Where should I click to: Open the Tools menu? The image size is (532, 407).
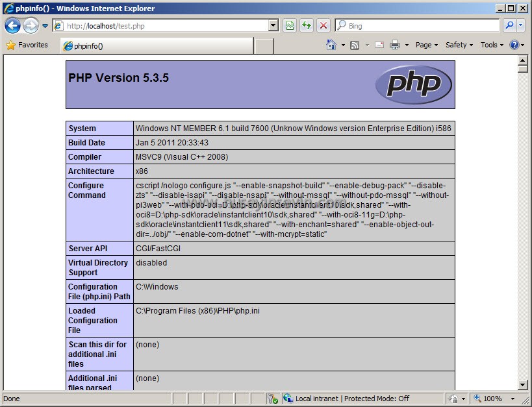pyautogui.click(x=492, y=45)
